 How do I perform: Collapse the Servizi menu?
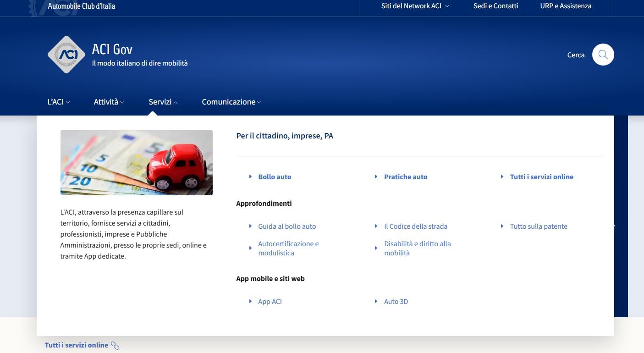tap(163, 102)
